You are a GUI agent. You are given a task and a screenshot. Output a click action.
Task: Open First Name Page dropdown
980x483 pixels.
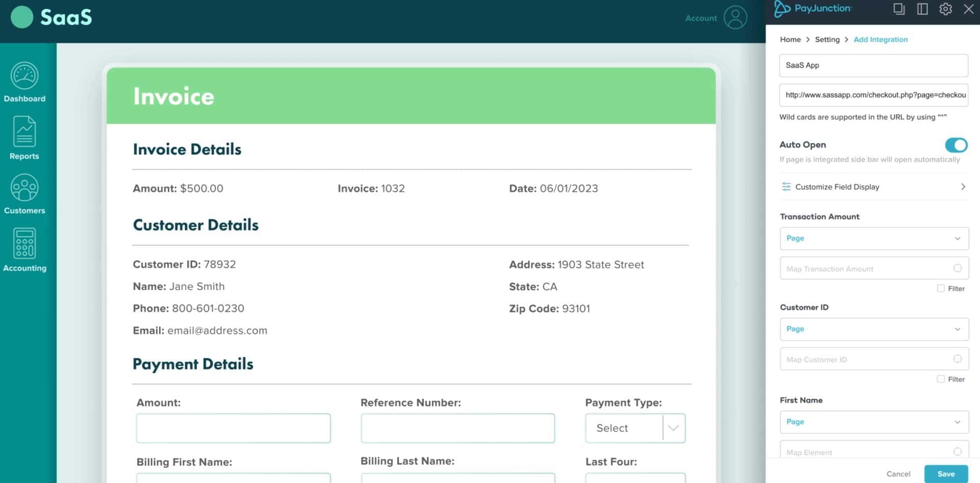click(x=874, y=422)
